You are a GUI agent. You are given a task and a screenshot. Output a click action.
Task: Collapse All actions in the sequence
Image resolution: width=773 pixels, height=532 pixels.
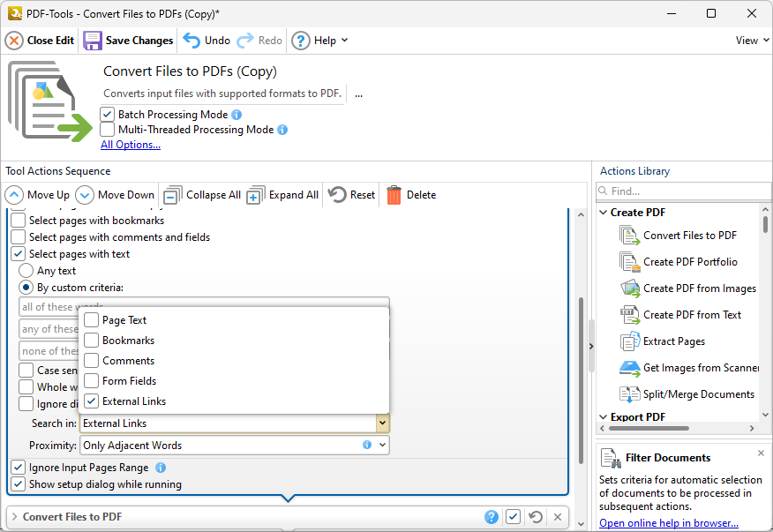(x=202, y=195)
